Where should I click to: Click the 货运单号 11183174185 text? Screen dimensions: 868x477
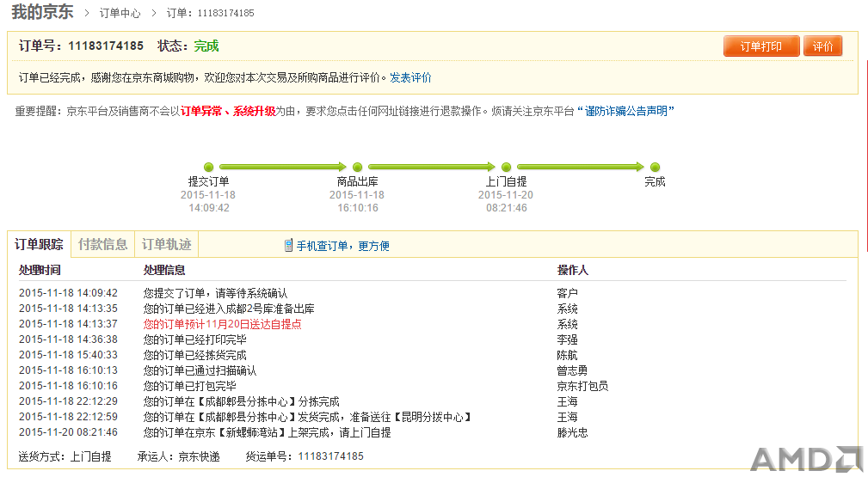click(305, 456)
